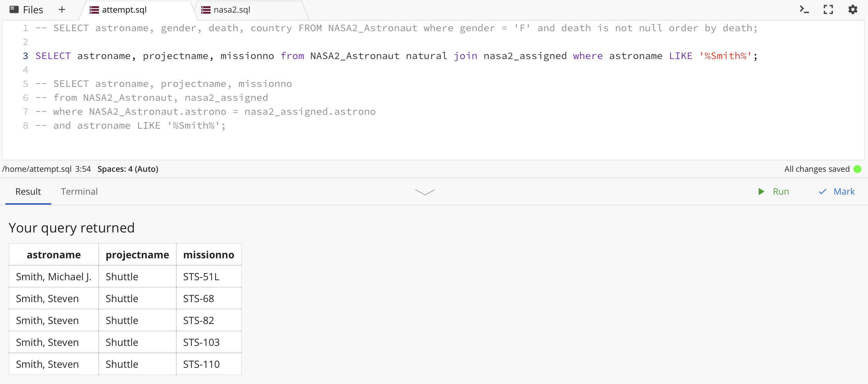Click the astroname column header
Viewport: 868px width, 384px height.
53,255
